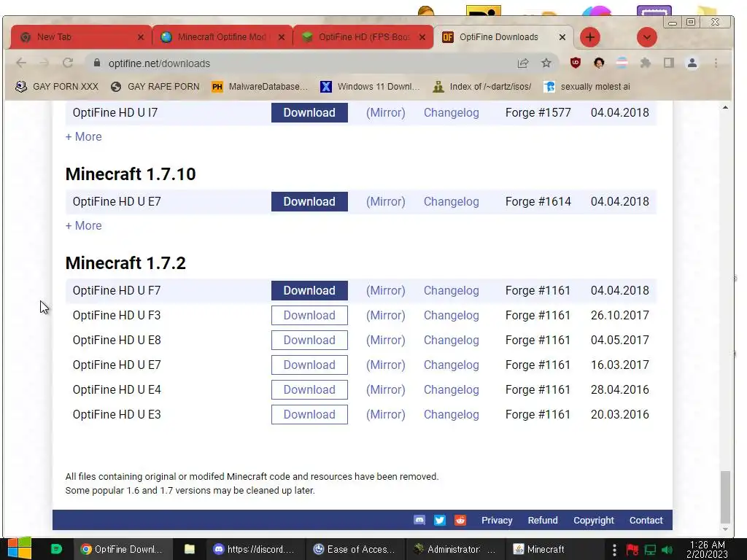Click the red flag tray icon
The image size is (747, 560).
tap(632, 550)
